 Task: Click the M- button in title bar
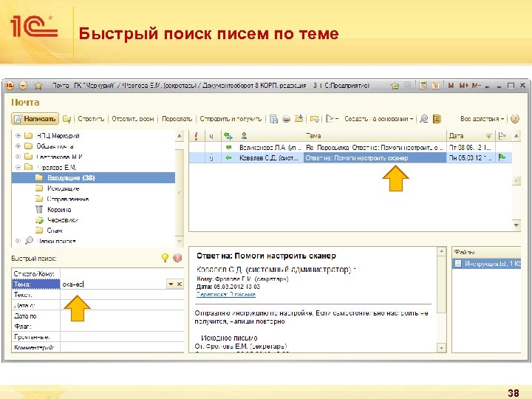(476, 86)
